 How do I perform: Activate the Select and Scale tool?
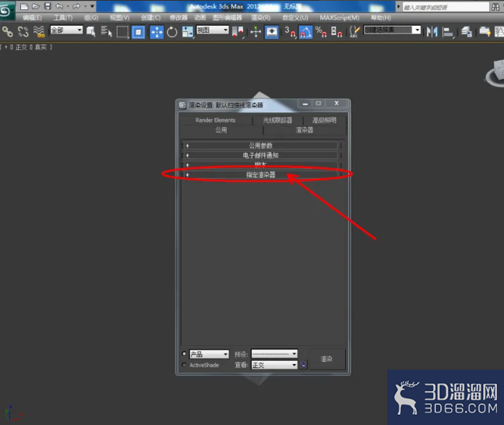[187, 32]
